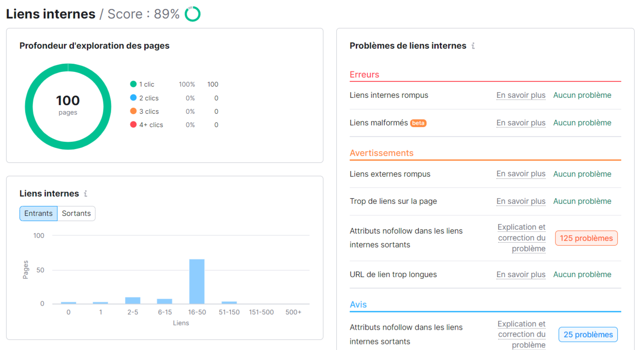Open En savoir plus for Liens internes rompus
644x350 pixels.
[521, 95]
